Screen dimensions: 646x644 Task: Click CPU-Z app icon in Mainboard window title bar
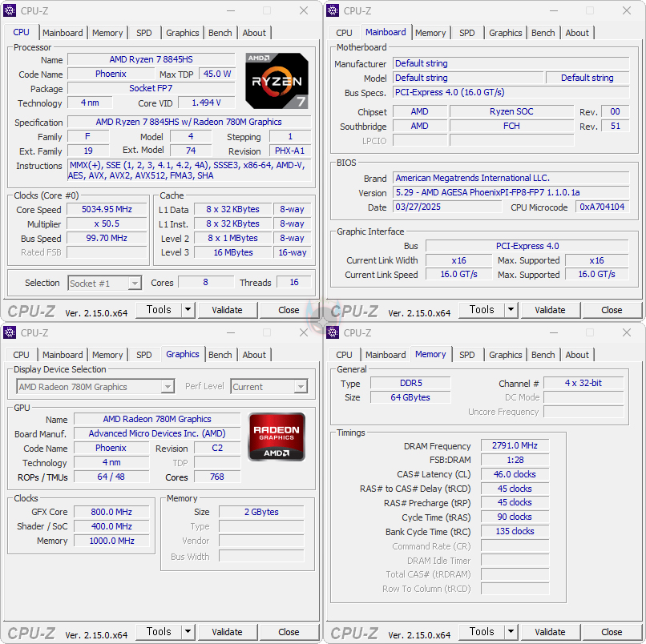[333, 10]
